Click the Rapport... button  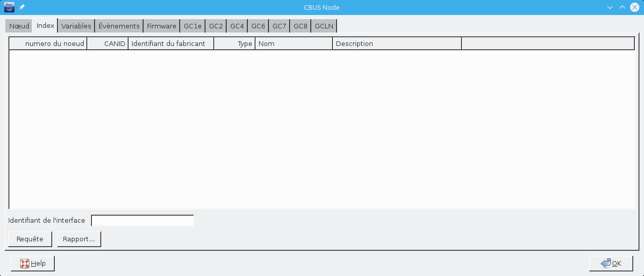79,239
